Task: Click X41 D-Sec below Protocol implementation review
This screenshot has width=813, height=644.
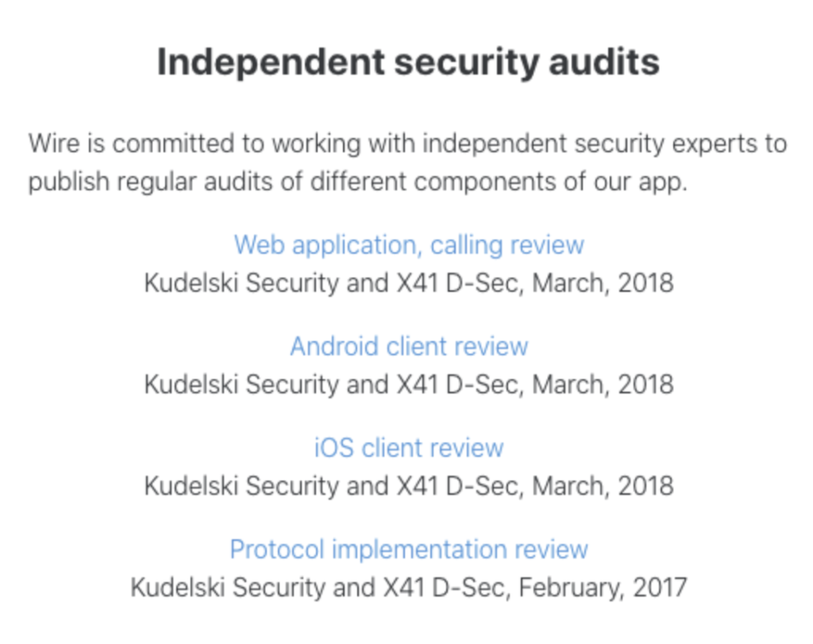Action: 446,588
